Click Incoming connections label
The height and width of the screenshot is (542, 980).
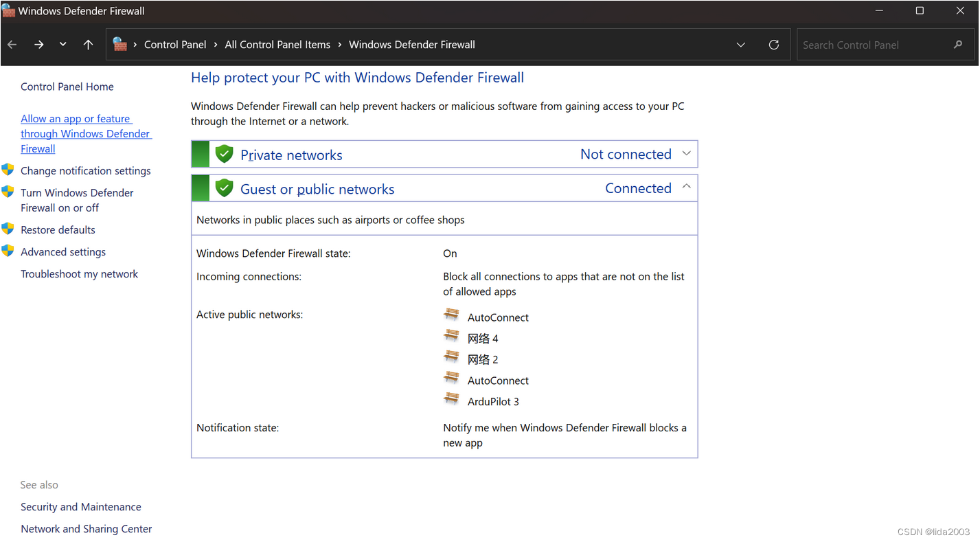coord(249,277)
